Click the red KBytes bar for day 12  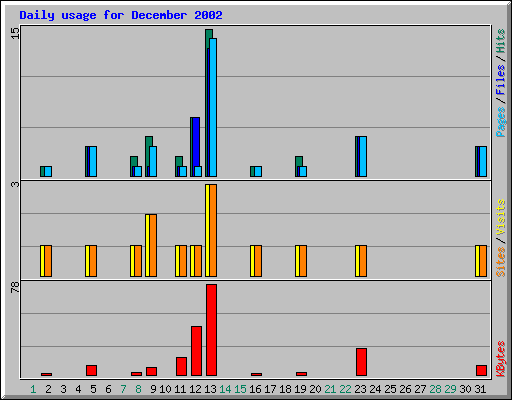196,351
